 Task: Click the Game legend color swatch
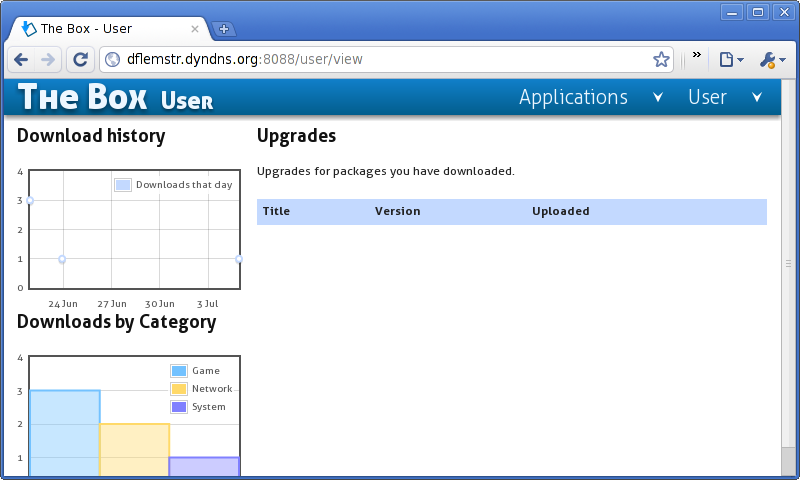click(x=179, y=371)
